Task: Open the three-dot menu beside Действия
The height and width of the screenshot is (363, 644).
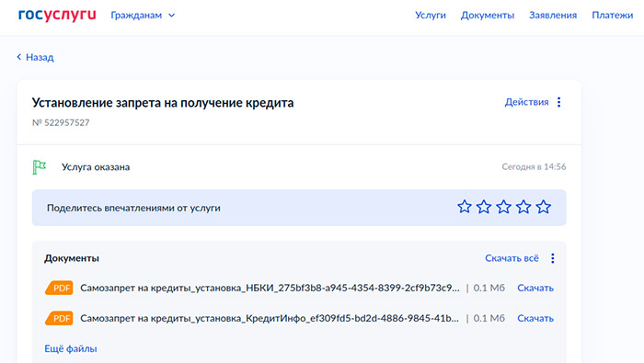Action: [559, 102]
